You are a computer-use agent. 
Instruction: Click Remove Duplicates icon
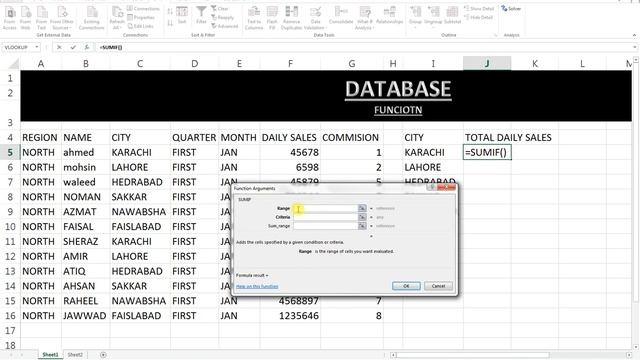click(291, 18)
